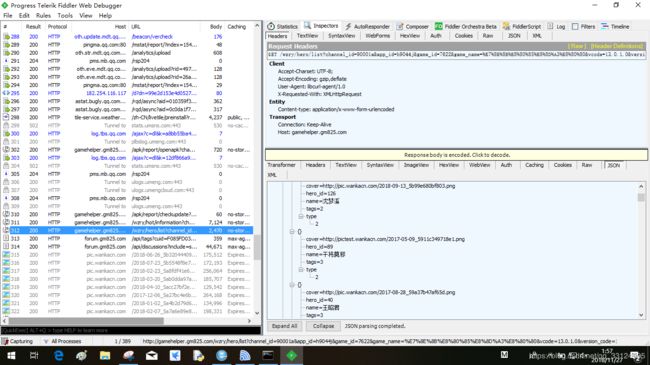This screenshot has width=650, height=365.
Task: Toggle the Filters checkbox tab
Action: [584, 26]
